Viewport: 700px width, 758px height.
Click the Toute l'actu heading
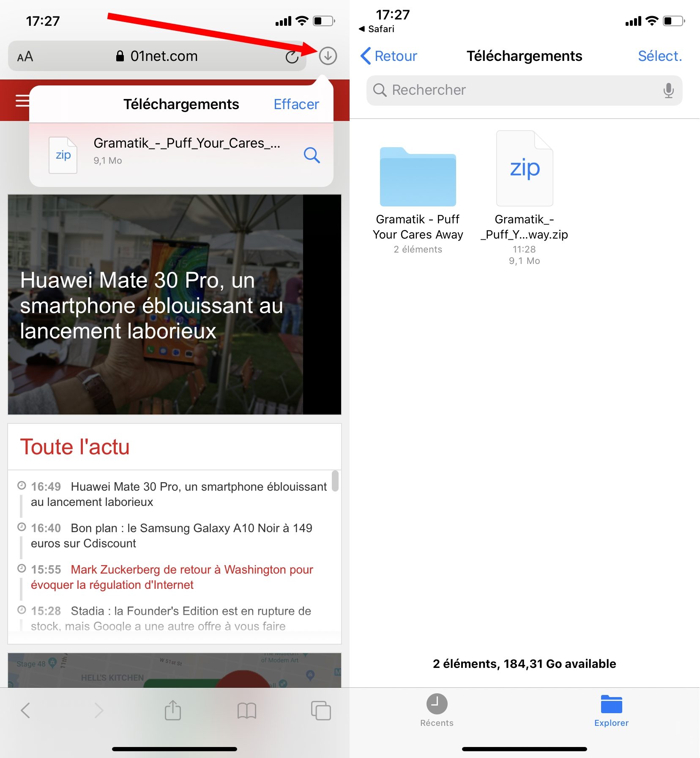click(x=75, y=447)
